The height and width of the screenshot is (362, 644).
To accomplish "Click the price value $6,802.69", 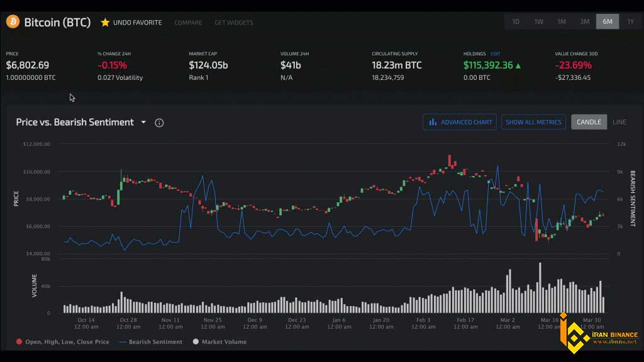I will click(x=28, y=65).
